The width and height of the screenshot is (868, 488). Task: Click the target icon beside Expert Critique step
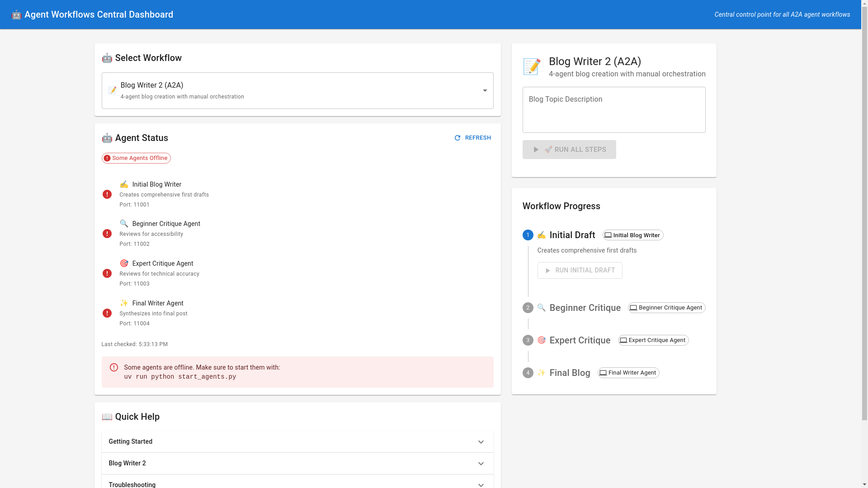pos(542,340)
